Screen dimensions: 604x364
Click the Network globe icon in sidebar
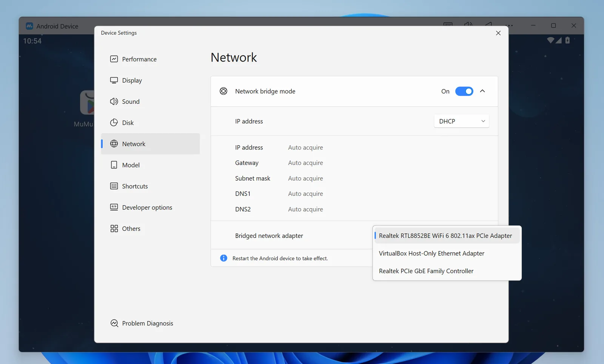tap(114, 144)
